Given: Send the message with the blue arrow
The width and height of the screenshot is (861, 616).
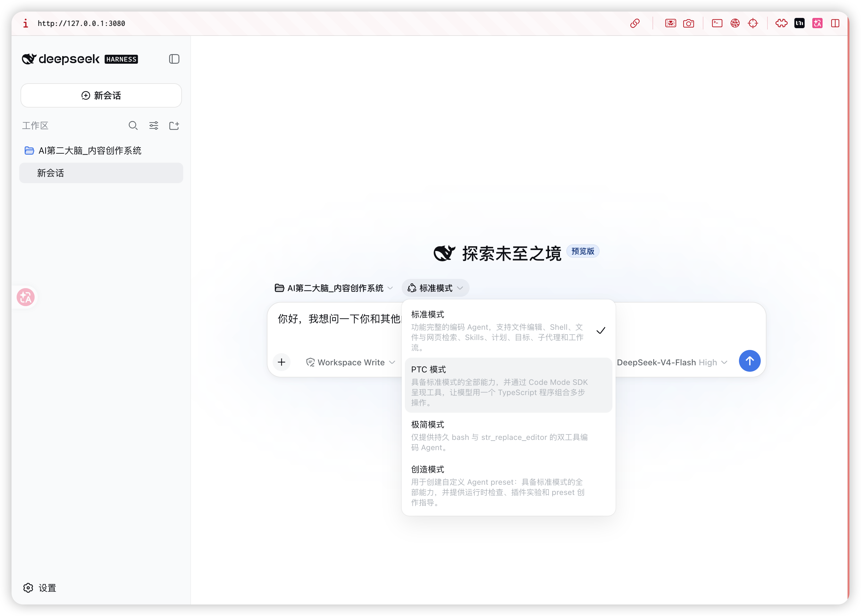Looking at the screenshot, I should (x=750, y=361).
